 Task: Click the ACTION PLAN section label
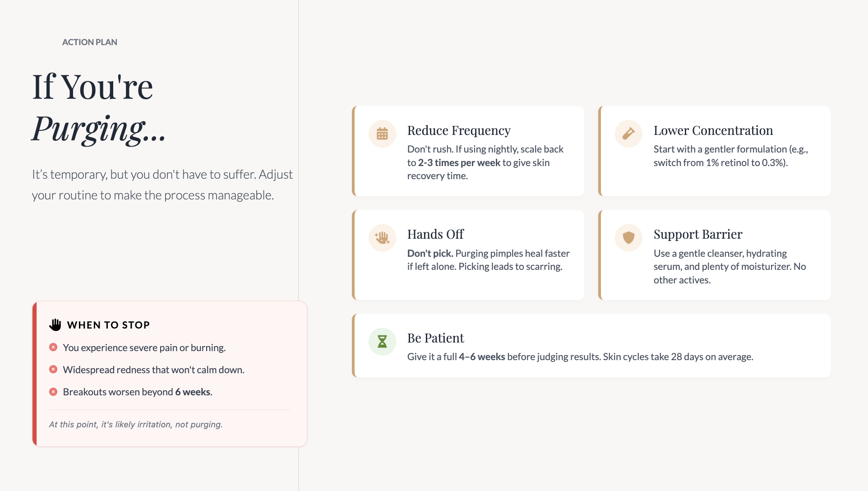pyautogui.click(x=90, y=42)
